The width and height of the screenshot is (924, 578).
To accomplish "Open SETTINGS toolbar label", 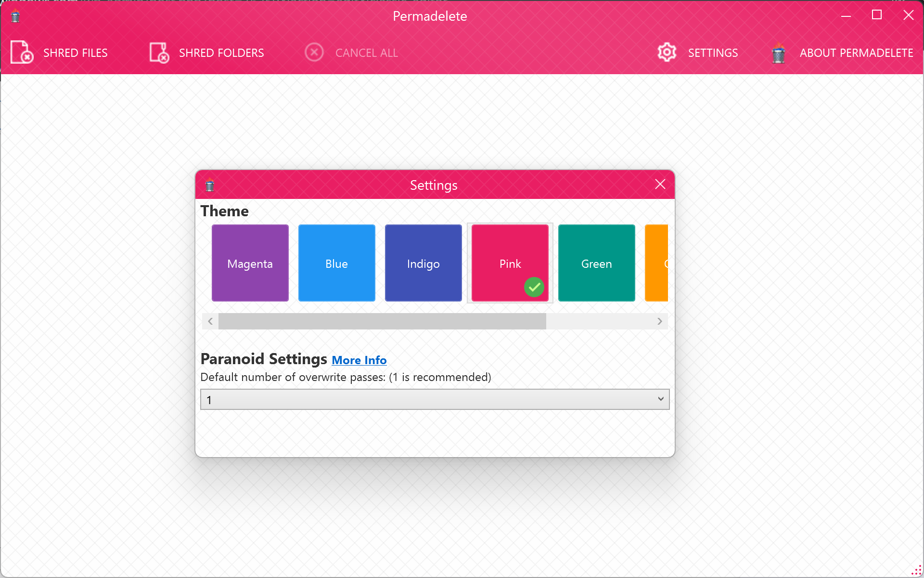I will 713,53.
